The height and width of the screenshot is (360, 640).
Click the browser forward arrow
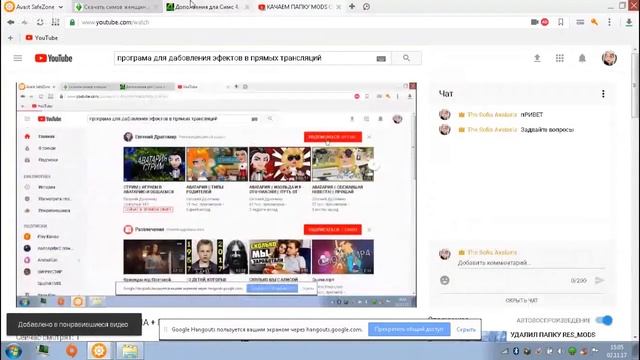tap(24, 22)
